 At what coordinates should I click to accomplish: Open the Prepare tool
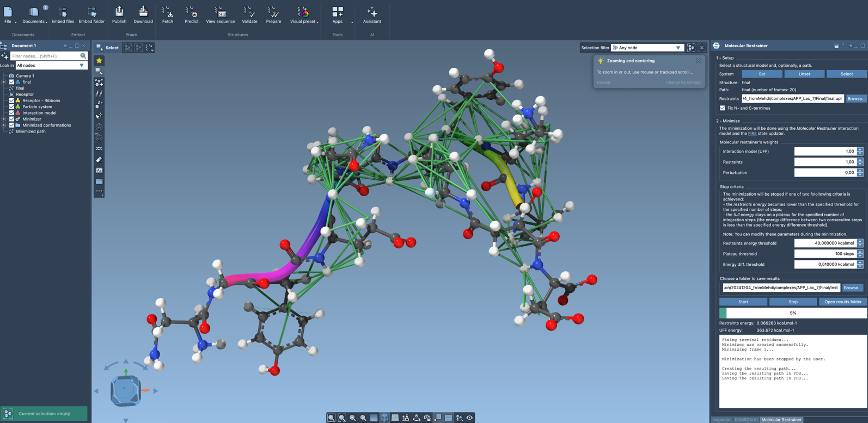pyautogui.click(x=273, y=12)
